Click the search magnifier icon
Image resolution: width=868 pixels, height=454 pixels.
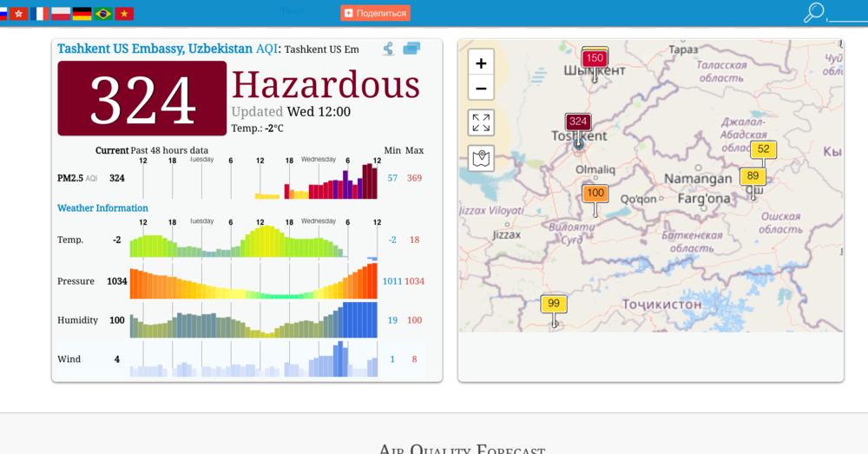(x=813, y=13)
